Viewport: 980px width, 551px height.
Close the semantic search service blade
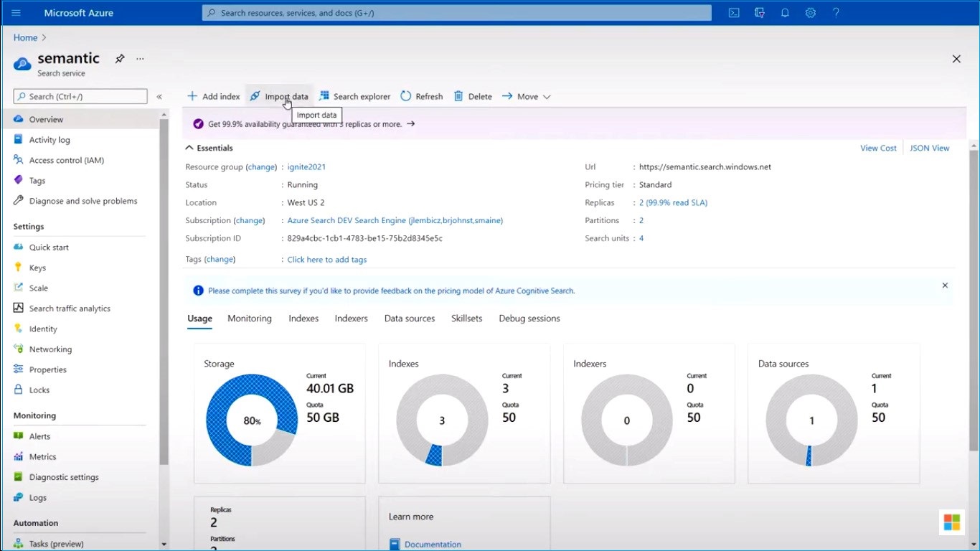coord(956,59)
